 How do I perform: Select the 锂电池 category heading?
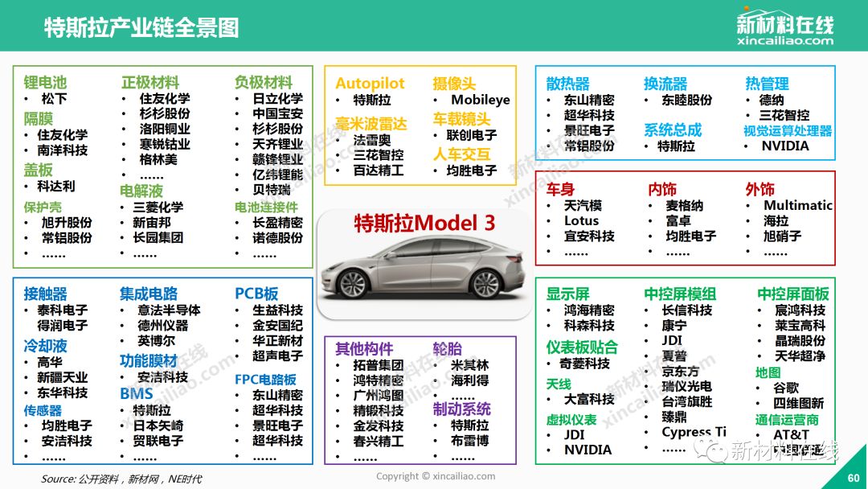(45, 83)
